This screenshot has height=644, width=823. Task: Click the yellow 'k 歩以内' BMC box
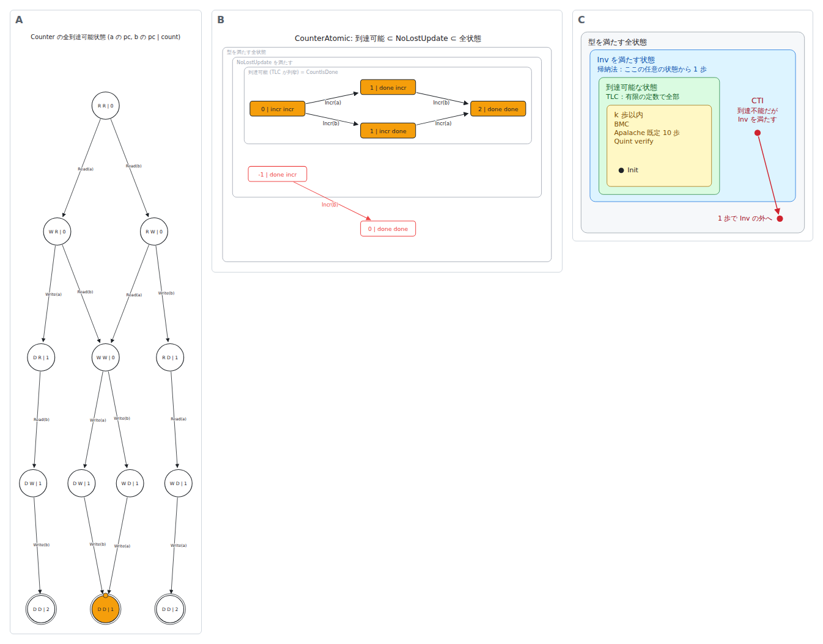point(659,145)
